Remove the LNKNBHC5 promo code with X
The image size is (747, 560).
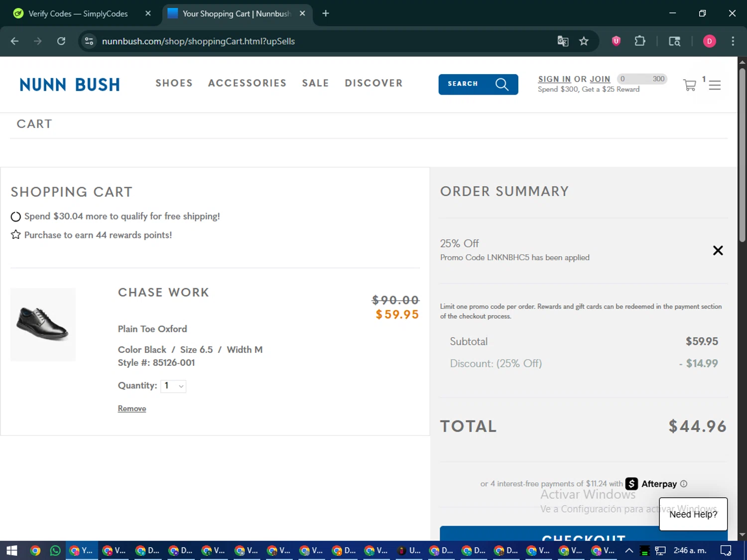(718, 250)
